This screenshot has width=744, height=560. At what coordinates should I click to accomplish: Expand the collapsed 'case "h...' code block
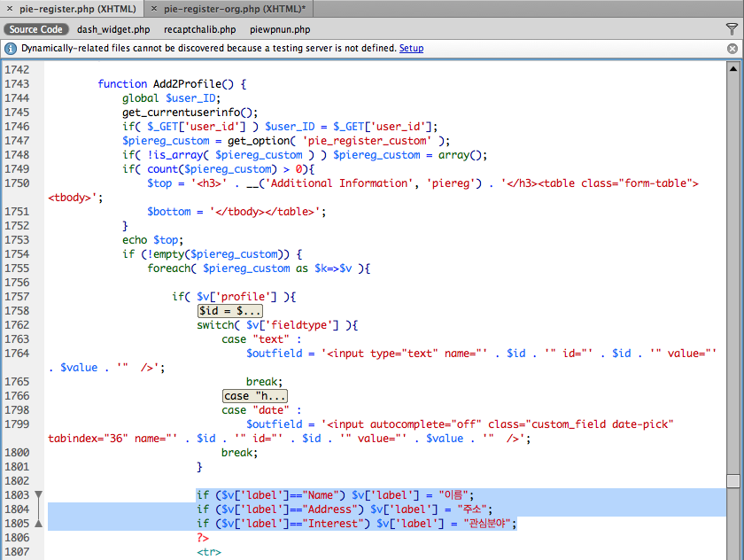pyautogui.click(x=255, y=396)
